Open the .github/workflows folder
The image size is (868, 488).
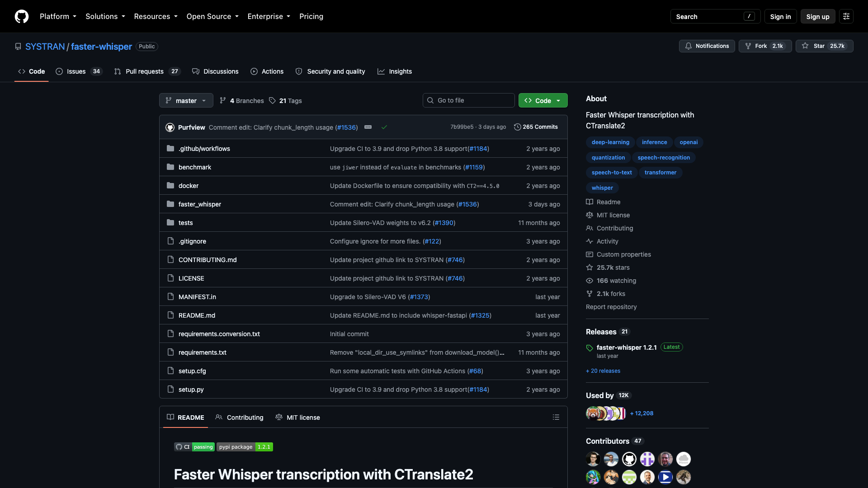[x=204, y=149]
